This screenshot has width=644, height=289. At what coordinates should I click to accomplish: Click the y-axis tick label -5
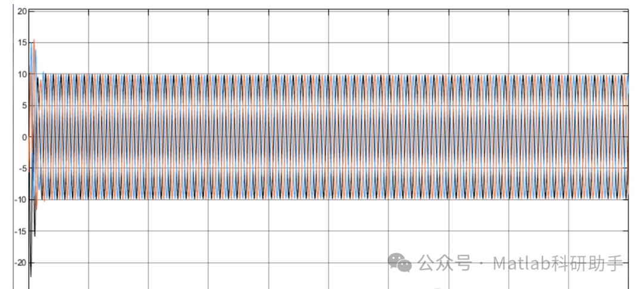tap(22, 168)
